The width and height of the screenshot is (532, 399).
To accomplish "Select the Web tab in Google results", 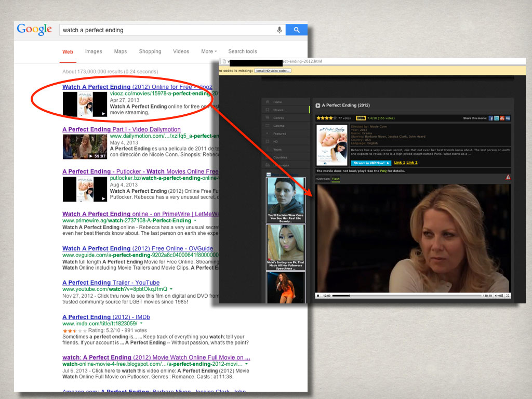I will [x=68, y=51].
